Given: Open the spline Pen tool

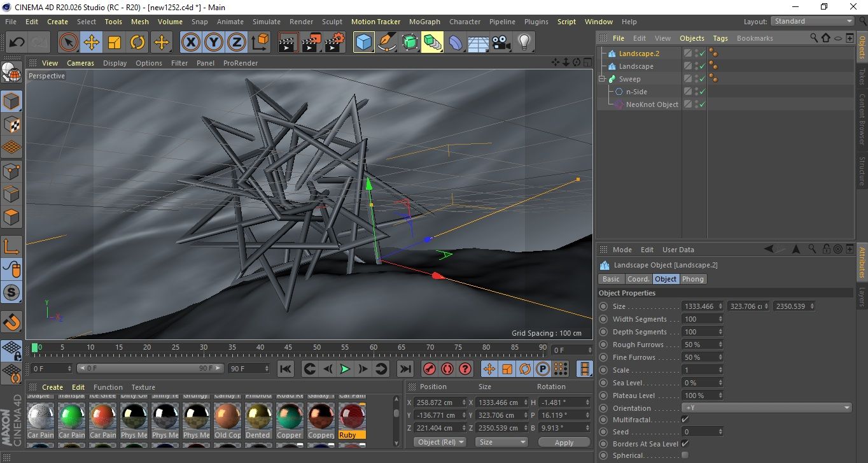Looking at the screenshot, I should tap(387, 43).
